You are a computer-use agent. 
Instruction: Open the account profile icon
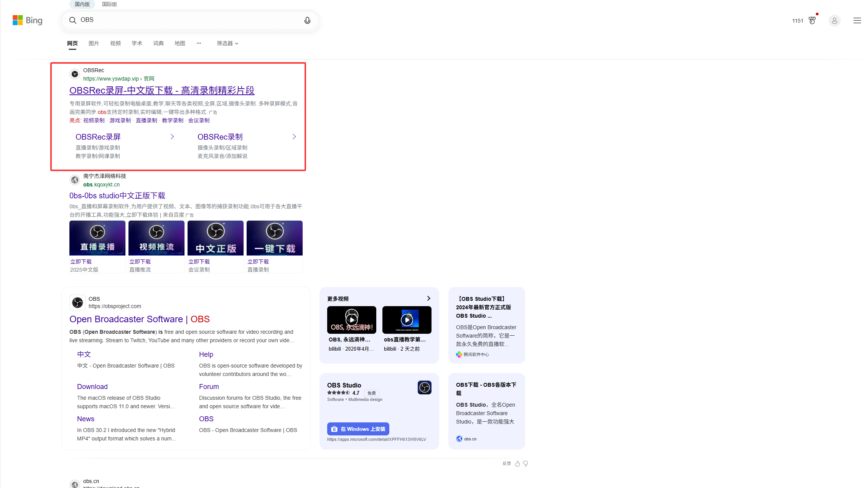coord(834,21)
